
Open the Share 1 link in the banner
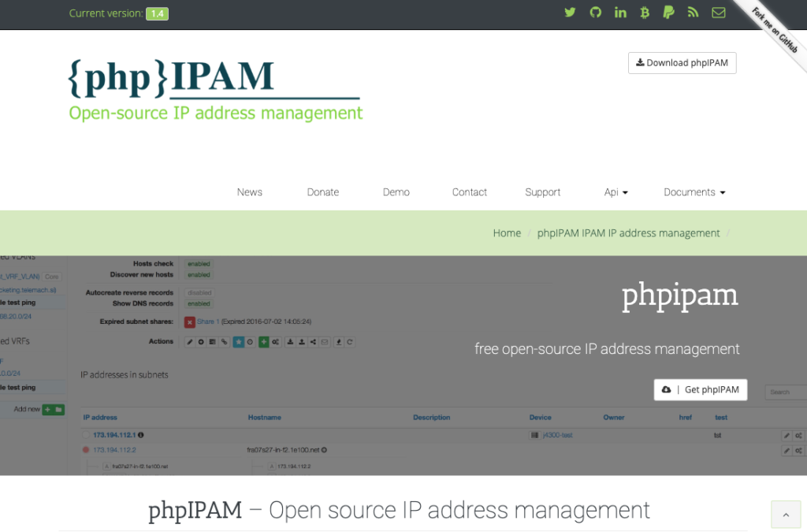point(208,322)
